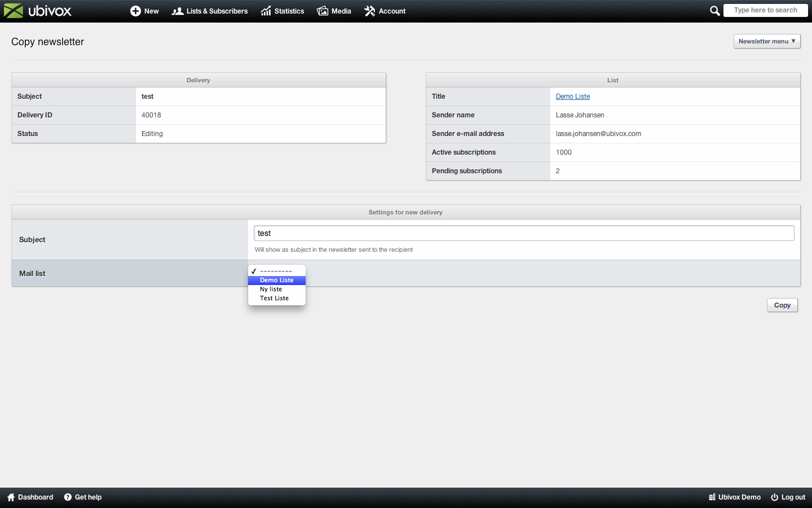Image resolution: width=812 pixels, height=508 pixels.
Task: Click the people icon for Lists & Subscribers
Action: [x=178, y=11]
